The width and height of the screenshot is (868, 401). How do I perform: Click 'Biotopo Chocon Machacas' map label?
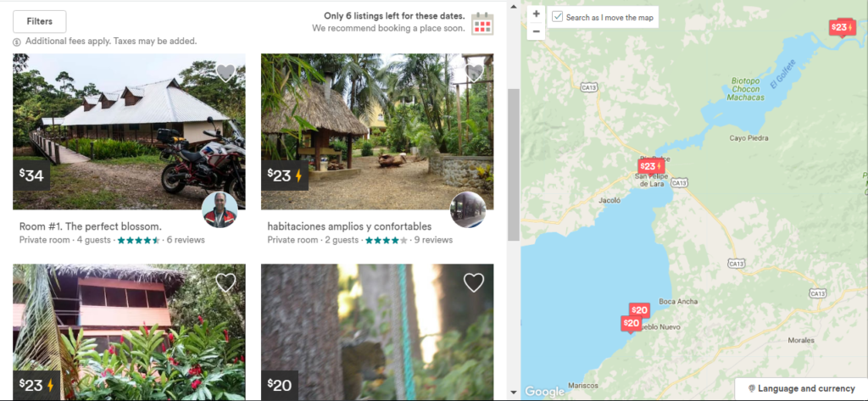748,89
